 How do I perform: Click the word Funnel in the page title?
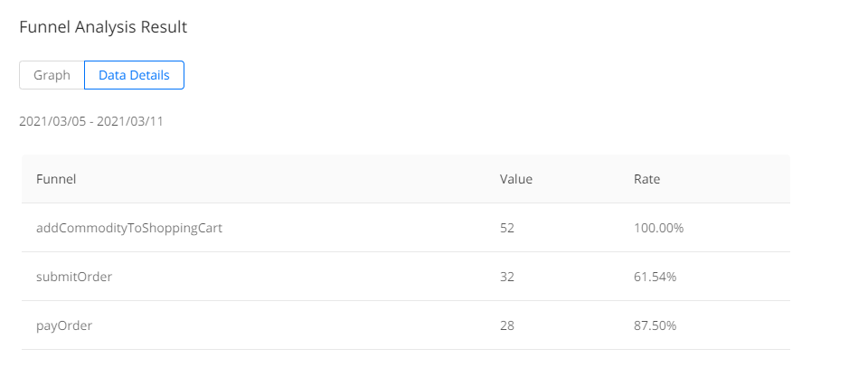[x=42, y=27]
